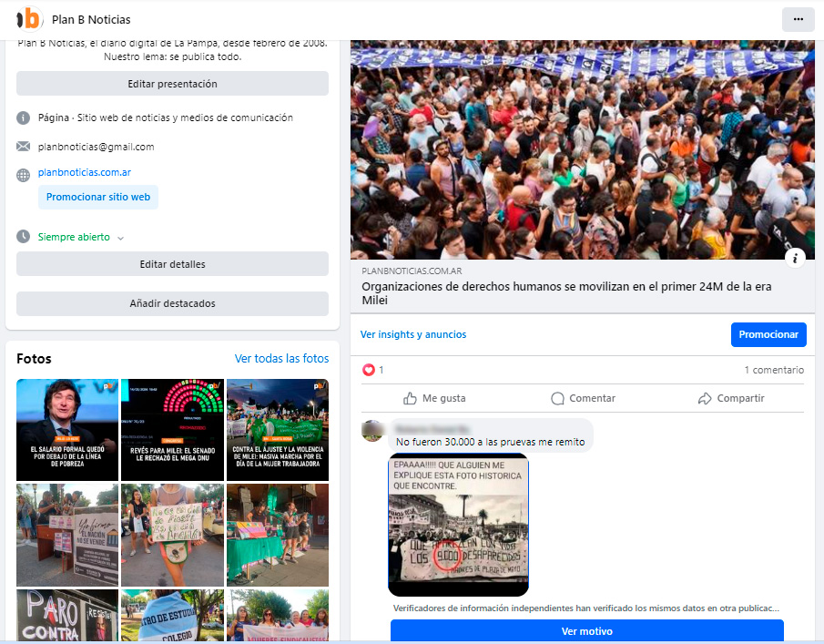Open the comment's 9.000 desaparecidos image
Screen dimensions: 824x644
click(458, 525)
